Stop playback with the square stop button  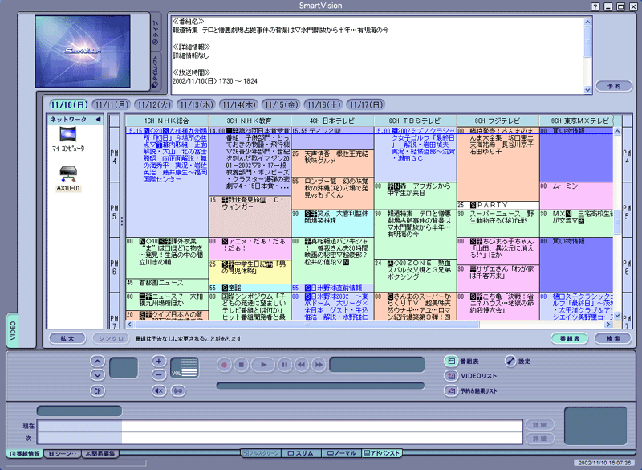pos(241,364)
